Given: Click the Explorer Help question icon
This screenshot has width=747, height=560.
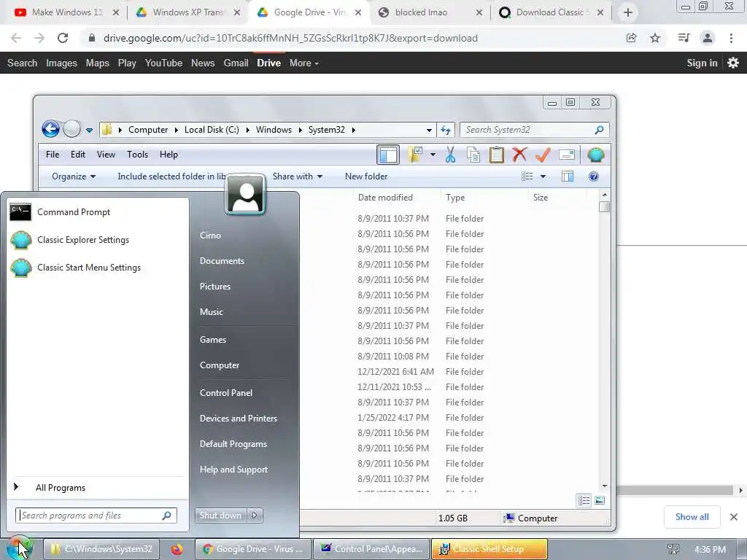Looking at the screenshot, I should tap(594, 176).
